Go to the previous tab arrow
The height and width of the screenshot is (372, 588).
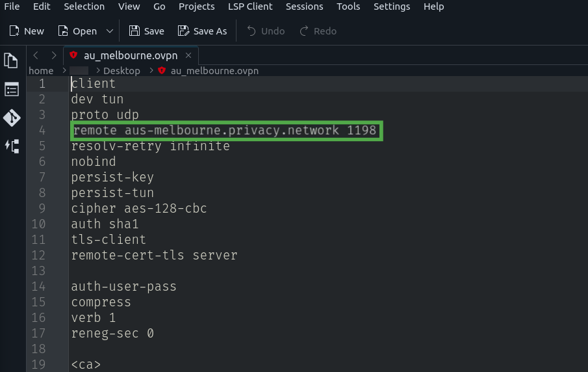(x=36, y=55)
